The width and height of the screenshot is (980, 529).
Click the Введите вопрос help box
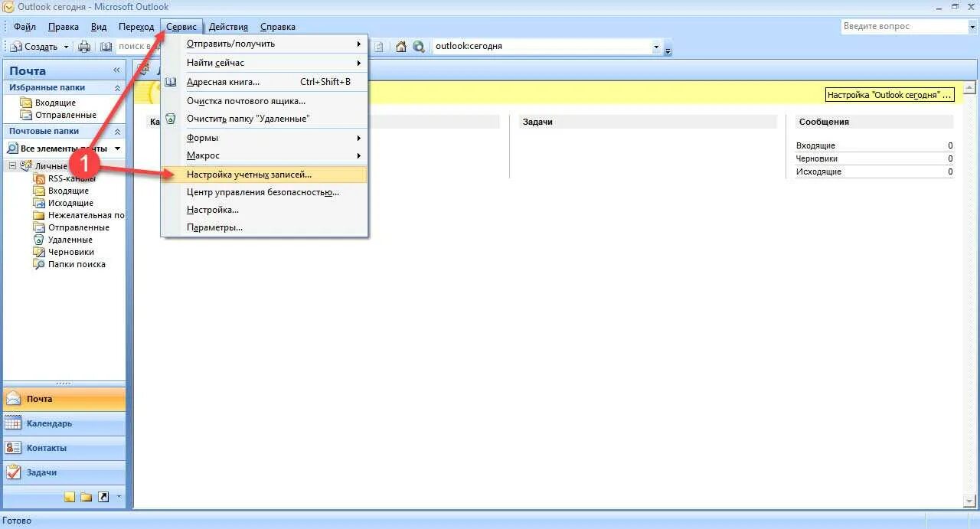[903, 27]
